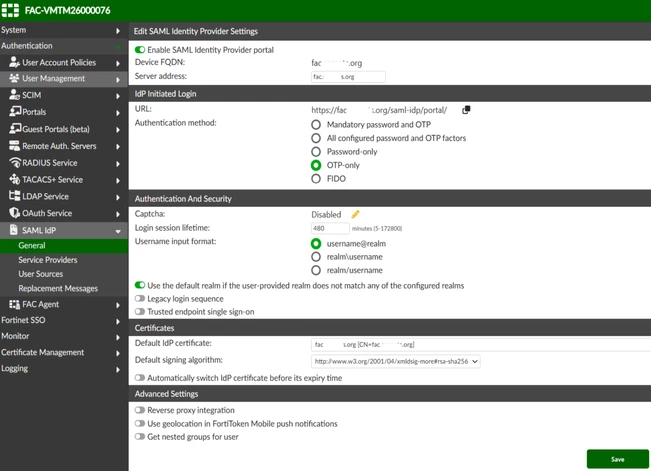Select FIDO authentication method
Screen dimensions: 651x471
coord(316,179)
